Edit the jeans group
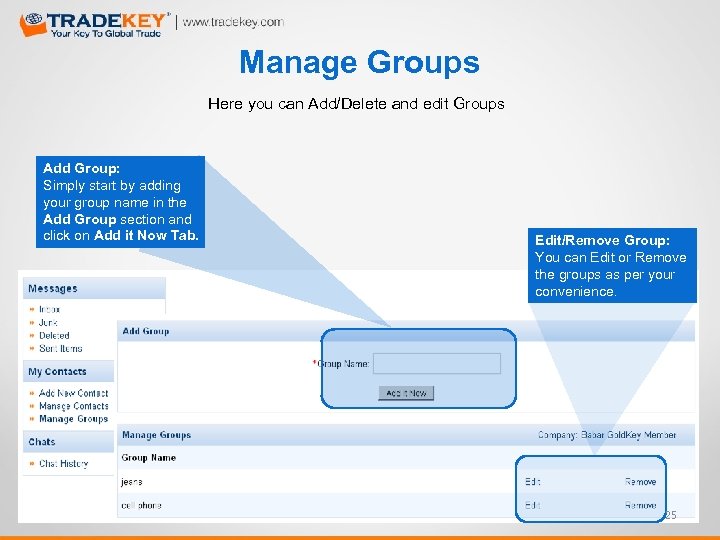 533,482
